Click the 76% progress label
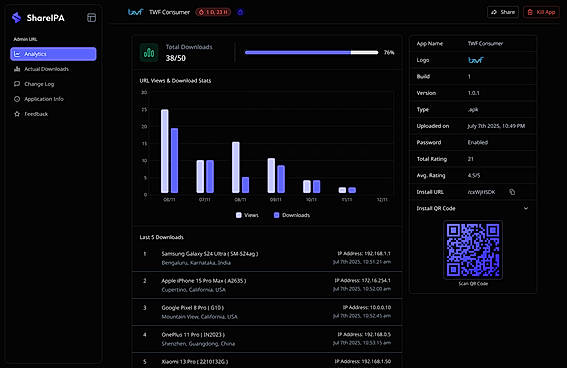This screenshot has height=368, width=567. 389,52
